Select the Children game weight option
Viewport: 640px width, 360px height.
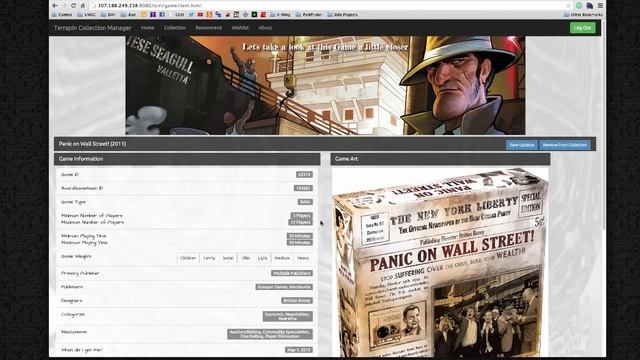coord(188,258)
